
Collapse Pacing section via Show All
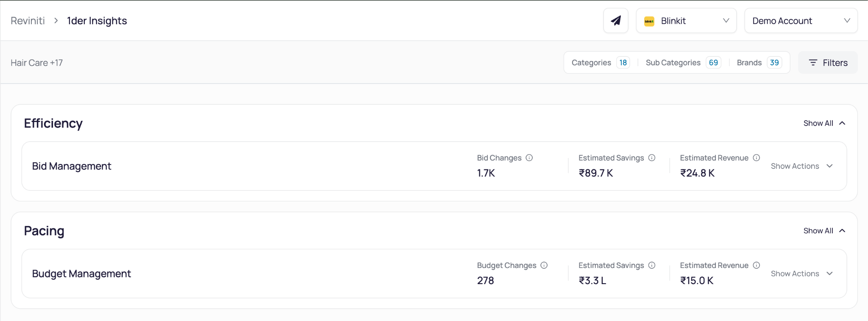[x=824, y=231]
